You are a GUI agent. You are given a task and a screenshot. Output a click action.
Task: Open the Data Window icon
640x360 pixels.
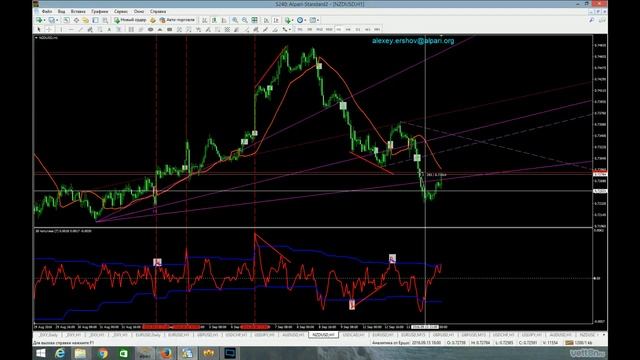coord(76,20)
